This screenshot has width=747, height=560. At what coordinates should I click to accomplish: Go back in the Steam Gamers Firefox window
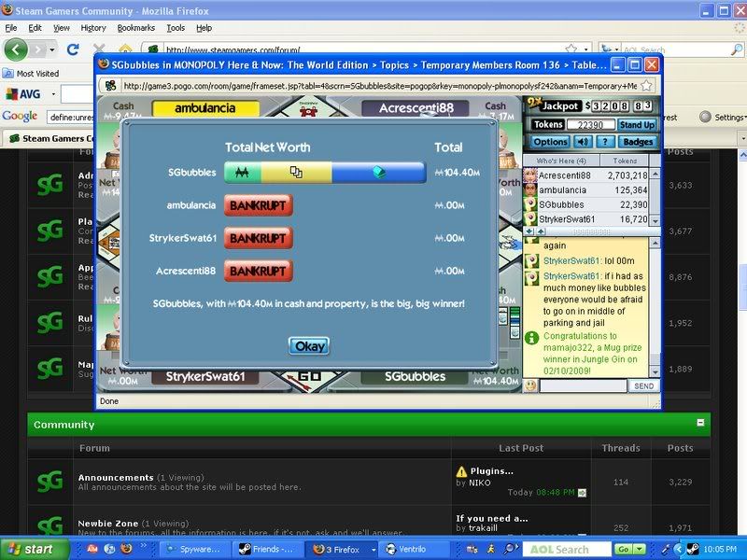[x=16, y=49]
